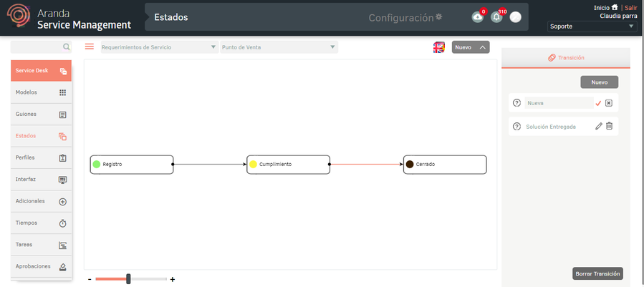Click the Tiempos stopwatch icon

pos(63,223)
